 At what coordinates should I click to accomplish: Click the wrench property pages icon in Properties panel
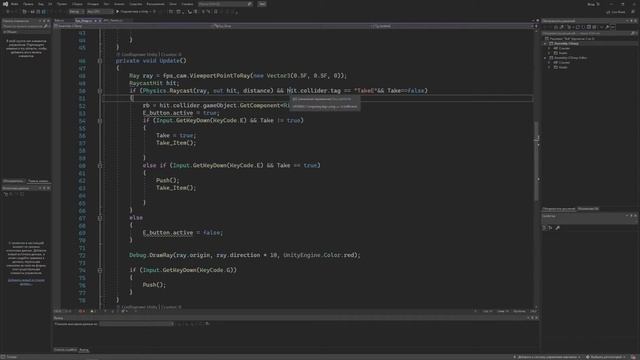558,228
